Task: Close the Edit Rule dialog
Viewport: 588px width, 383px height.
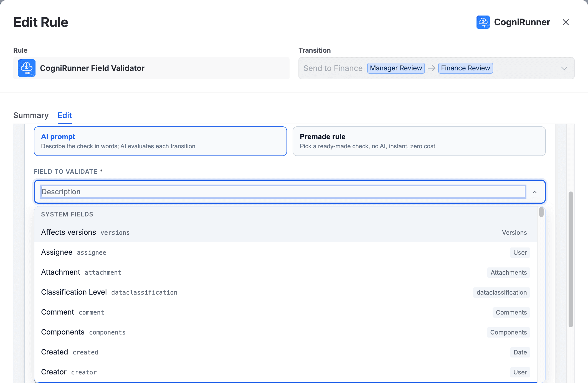Action: click(x=566, y=22)
